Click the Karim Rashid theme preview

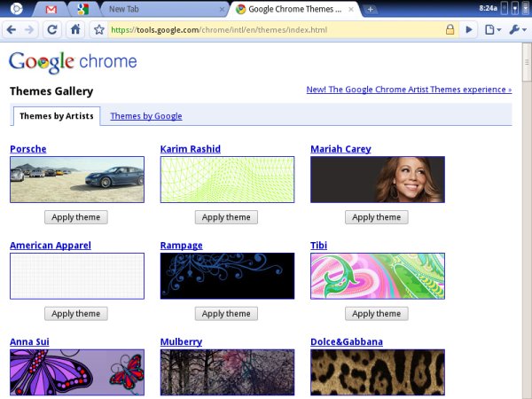pos(227,179)
